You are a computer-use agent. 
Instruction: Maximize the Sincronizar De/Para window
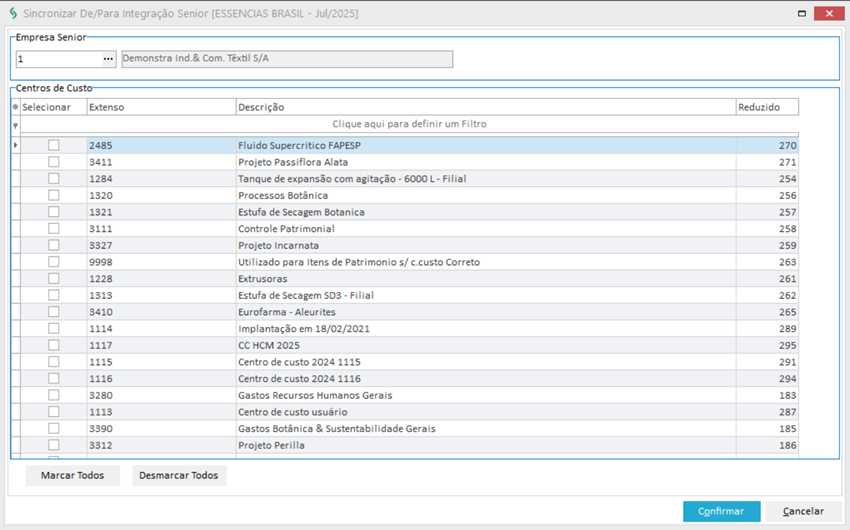tap(802, 14)
